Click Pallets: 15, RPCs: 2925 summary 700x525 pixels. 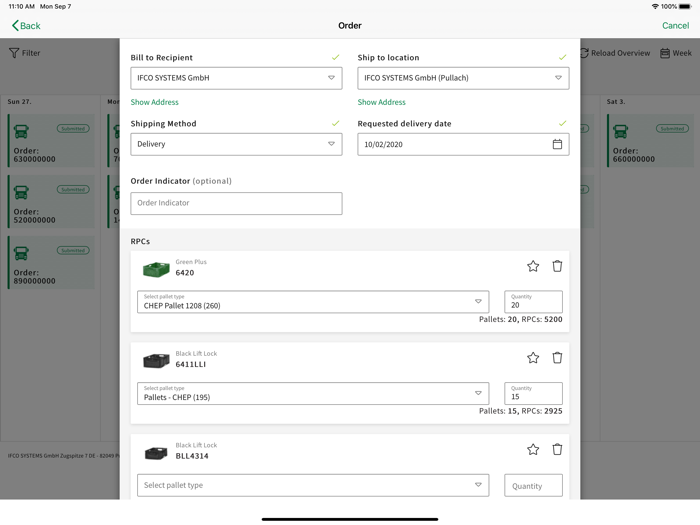(521, 411)
